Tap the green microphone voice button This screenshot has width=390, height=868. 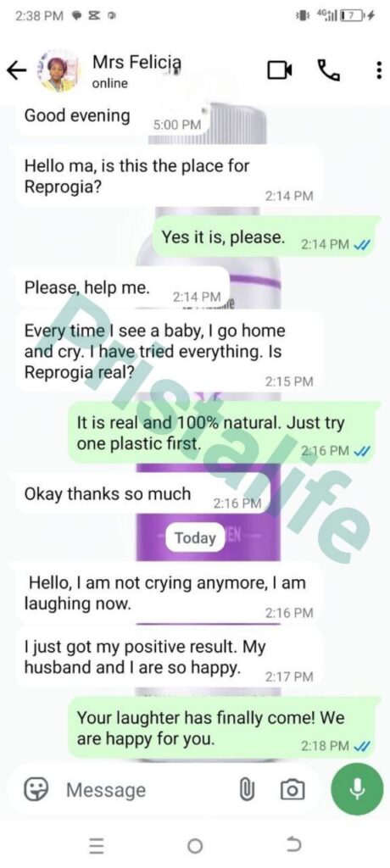point(357,789)
